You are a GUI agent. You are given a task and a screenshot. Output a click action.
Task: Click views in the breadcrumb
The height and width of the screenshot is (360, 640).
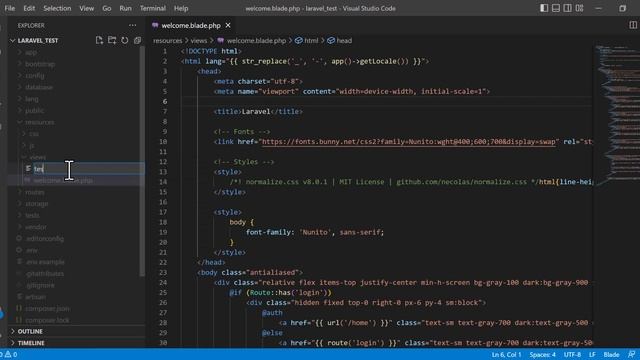(x=199, y=40)
